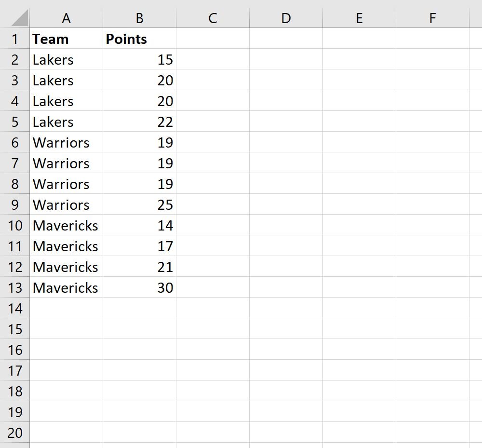This screenshot has width=482, height=448.
Task: Select column F header
Action: (432, 18)
